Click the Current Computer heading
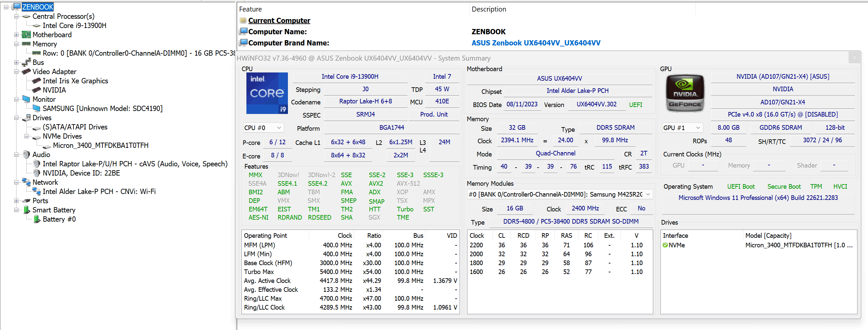The height and width of the screenshot is (330, 868). pos(279,20)
